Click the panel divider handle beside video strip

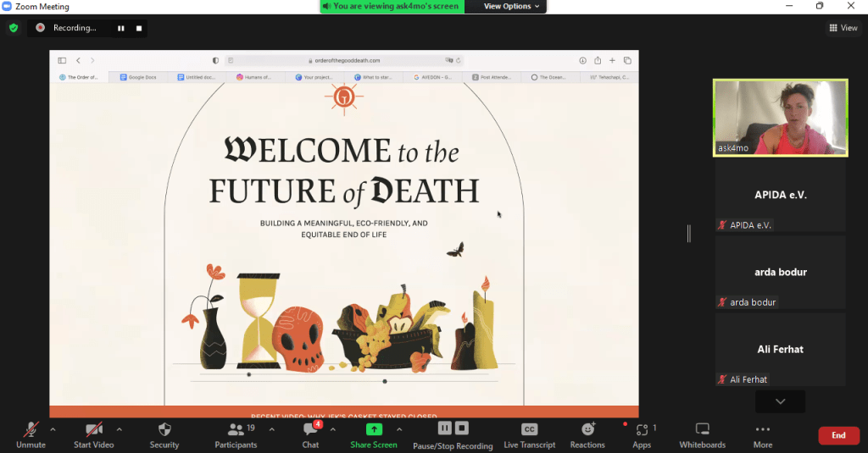689,234
